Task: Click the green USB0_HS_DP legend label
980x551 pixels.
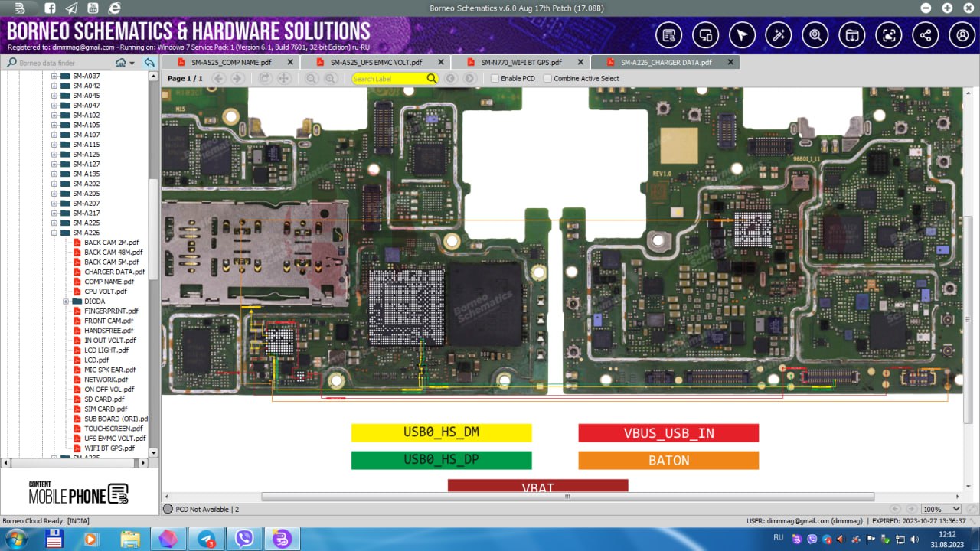Action: [441, 460]
